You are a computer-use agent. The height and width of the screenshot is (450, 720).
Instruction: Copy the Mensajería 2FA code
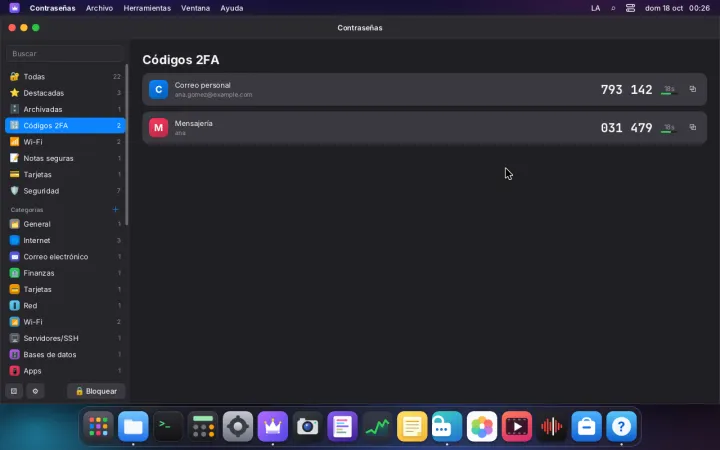click(692, 127)
